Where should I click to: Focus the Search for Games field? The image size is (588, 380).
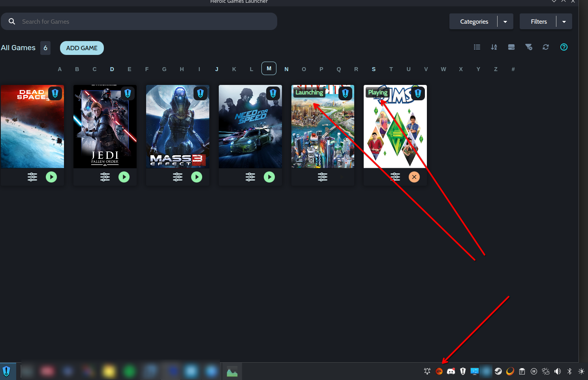139,21
